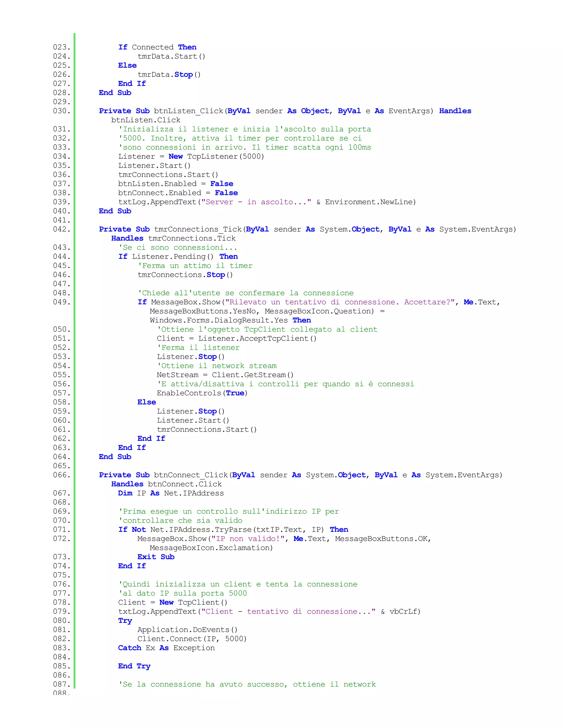Click comment 'Chiede all'utente se confermare la connessione'
Viewport: 563px width, 728px height.
[x=246, y=293]
